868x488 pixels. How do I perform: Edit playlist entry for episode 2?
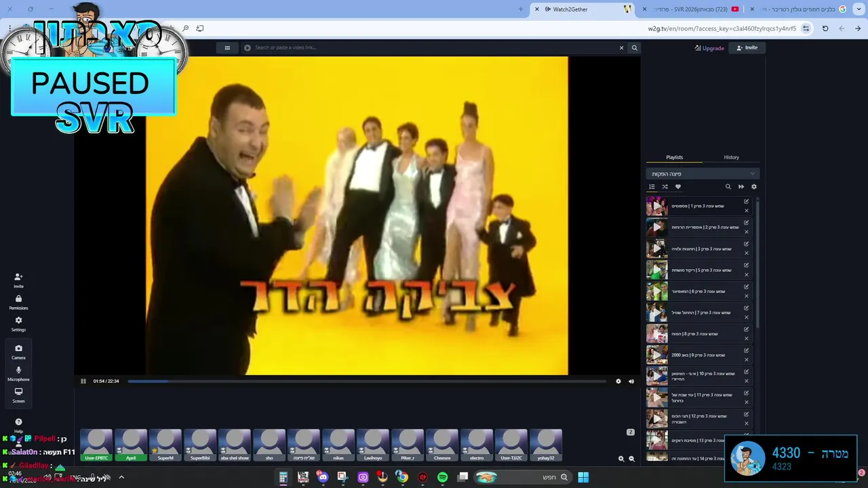(747, 222)
